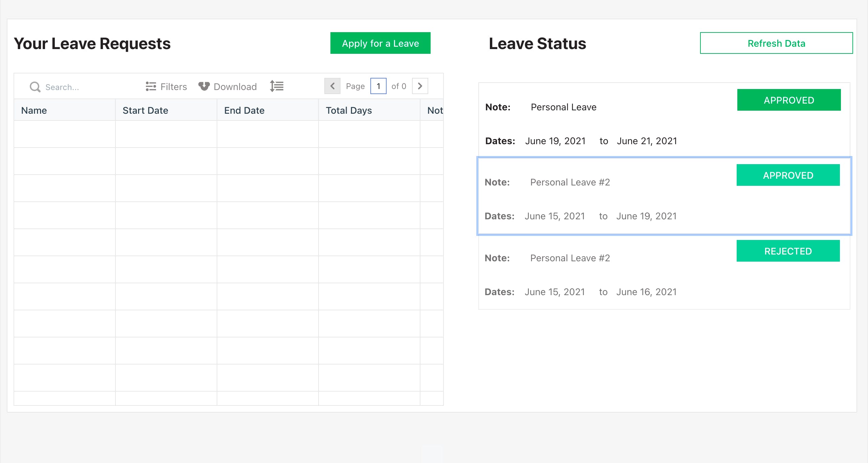Sort by the Total Days column header
868x463 pixels.
pyautogui.click(x=349, y=110)
